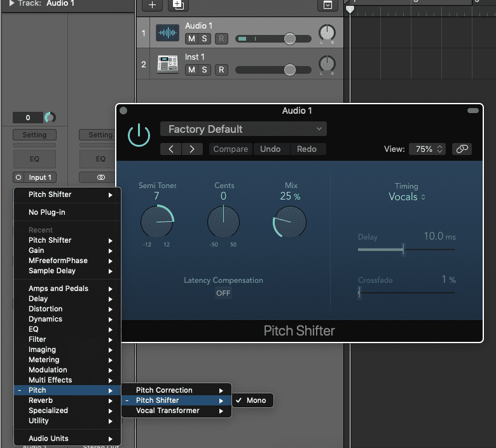496x448 pixels.
Task: Choose No Plug-in from the menu
Action: pyautogui.click(x=47, y=212)
